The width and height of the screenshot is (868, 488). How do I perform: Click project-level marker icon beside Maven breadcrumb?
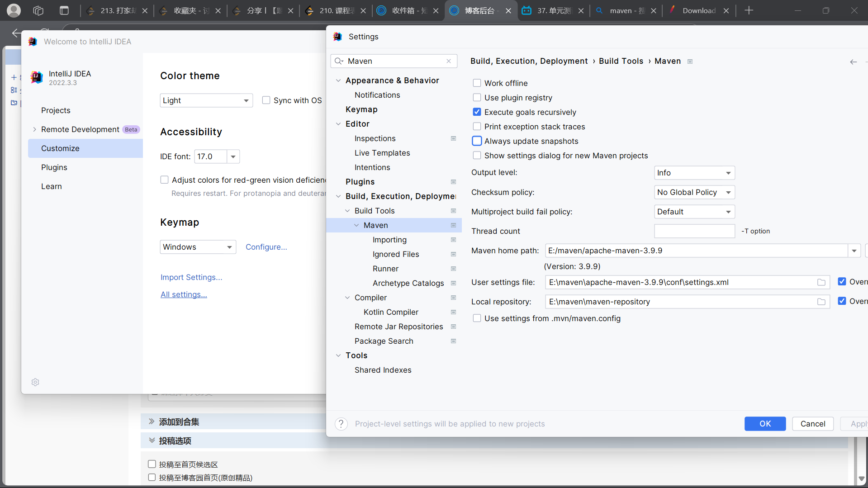click(x=690, y=62)
